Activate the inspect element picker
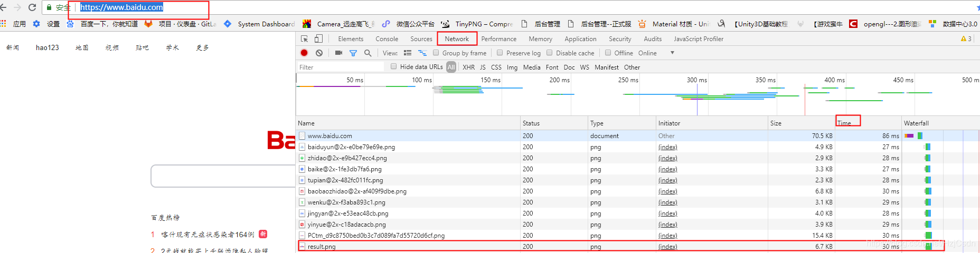This screenshot has height=253, width=980. tap(305, 38)
